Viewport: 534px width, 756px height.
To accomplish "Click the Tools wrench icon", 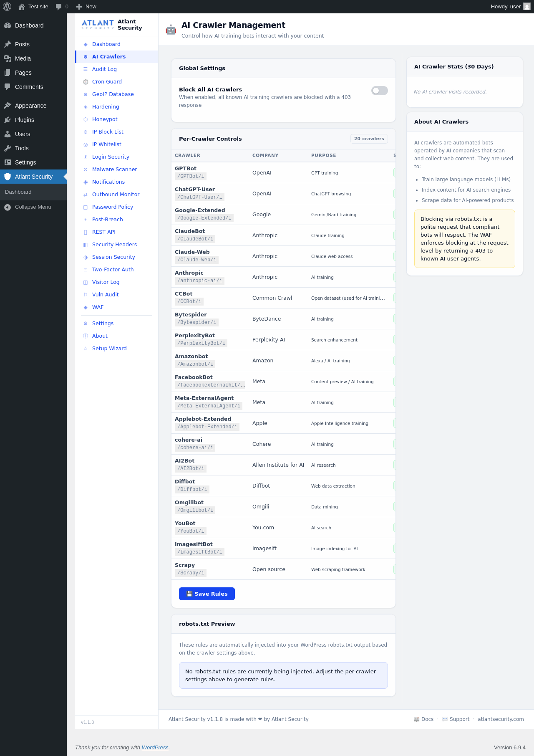I will (x=8, y=148).
